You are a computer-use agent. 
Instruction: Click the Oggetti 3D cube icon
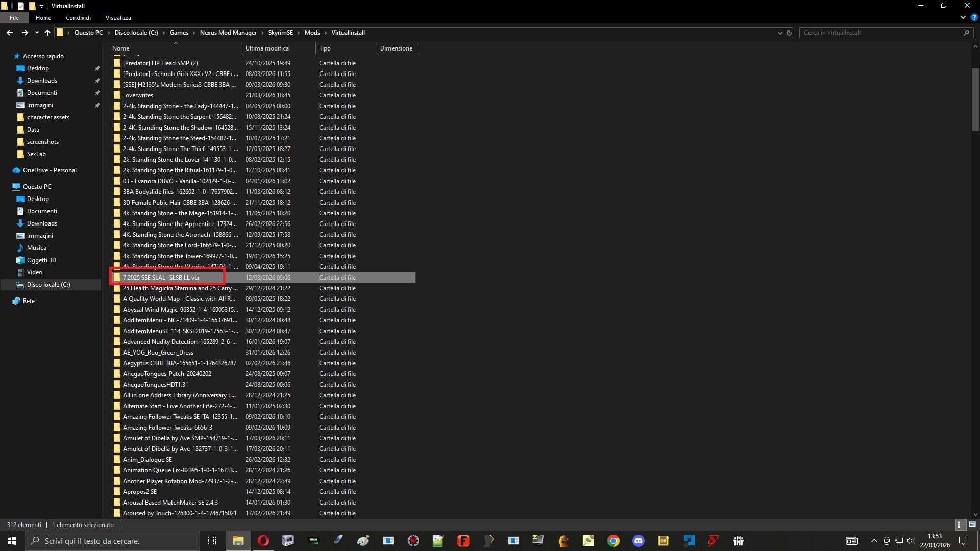(x=20, y=260)
